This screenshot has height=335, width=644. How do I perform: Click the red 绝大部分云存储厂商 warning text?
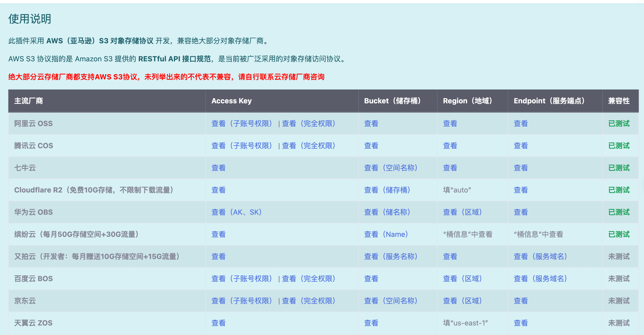(x=166, y=77)
